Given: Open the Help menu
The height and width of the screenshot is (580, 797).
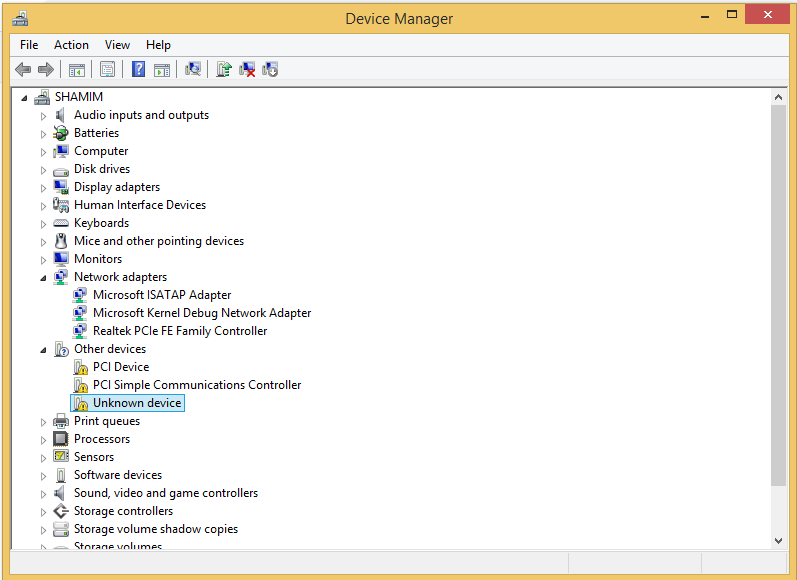Looking at the screenshot, I should (158, 45).
